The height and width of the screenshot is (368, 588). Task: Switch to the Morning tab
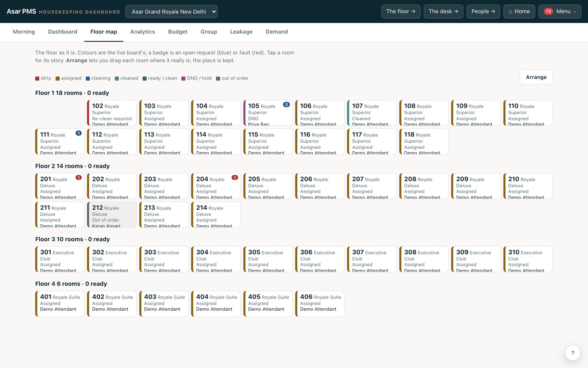[x=24, y=32]
